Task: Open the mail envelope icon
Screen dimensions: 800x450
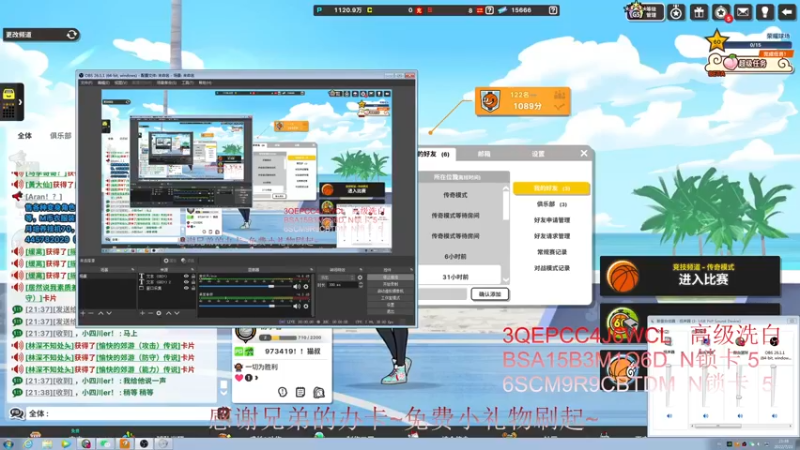Action: (x=743, y=12)
